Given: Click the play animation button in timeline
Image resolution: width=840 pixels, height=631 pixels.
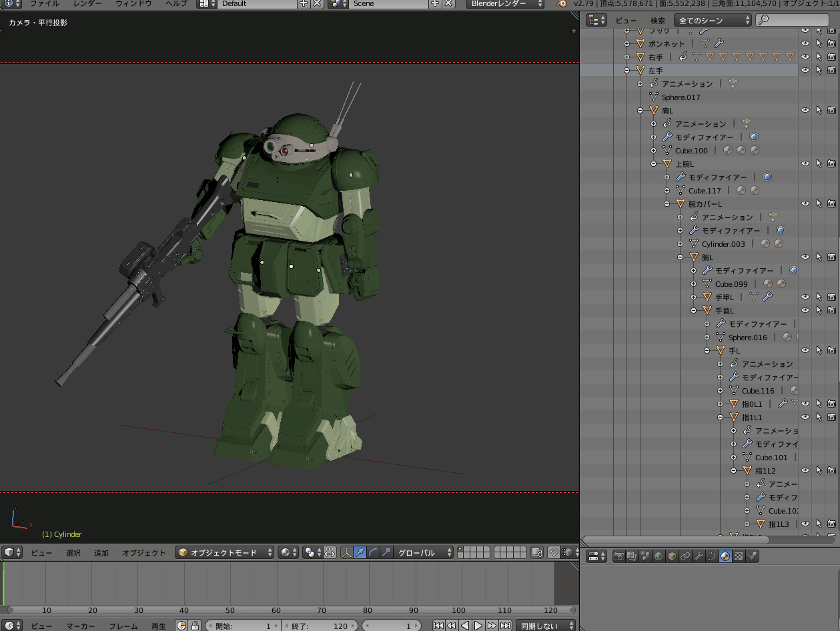Looking at the screenshot, I should point(478,626).
